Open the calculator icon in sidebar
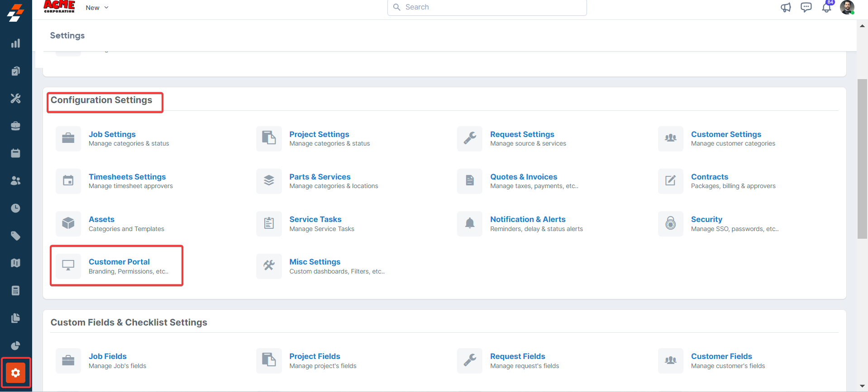 (x=16, y=290)
